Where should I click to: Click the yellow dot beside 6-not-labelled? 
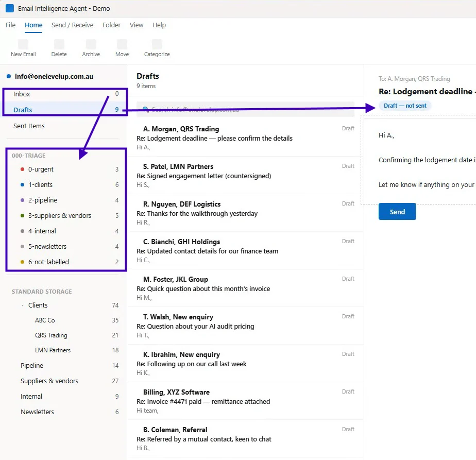22,262
